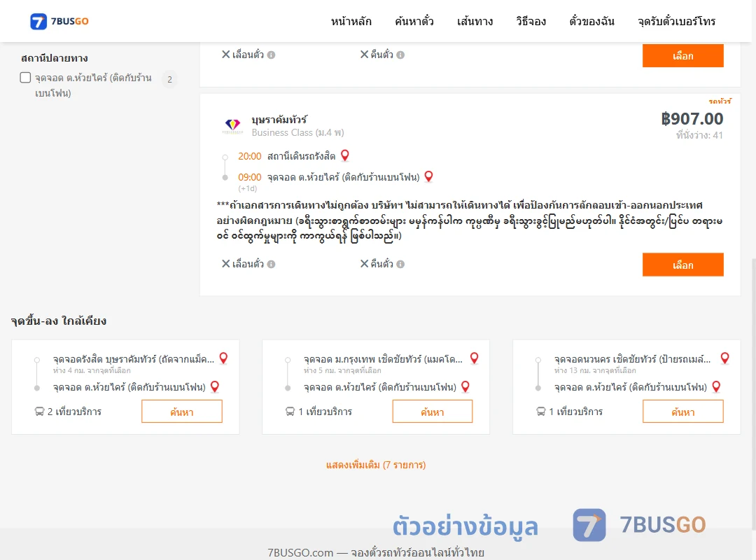This screenshot has height=560, width=756.
Task: Click X icon beside เลื่อนตั๋ว in บุษราคัมทัวร์ card
Action: 225,263
